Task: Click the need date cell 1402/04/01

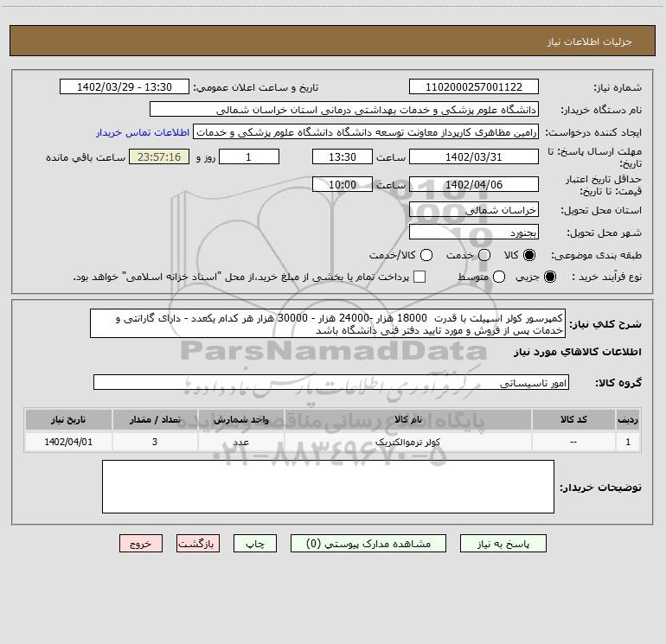Action: [68, 442]
